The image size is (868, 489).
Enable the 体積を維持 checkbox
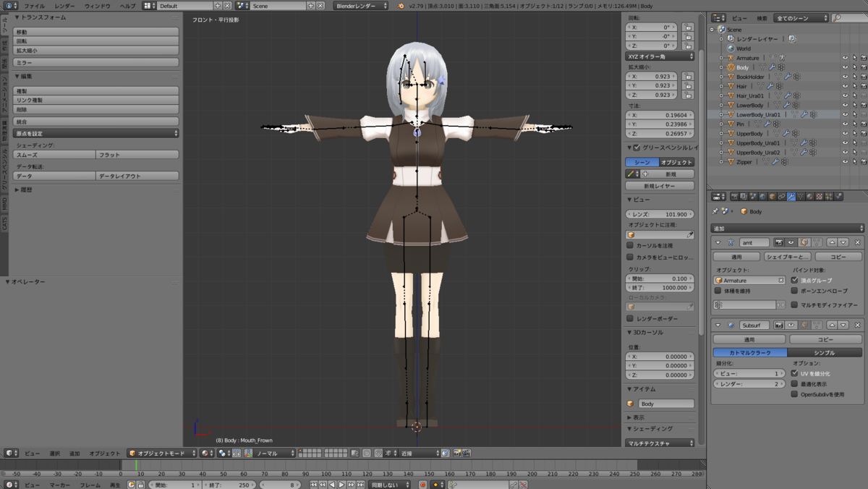(718, 291)
